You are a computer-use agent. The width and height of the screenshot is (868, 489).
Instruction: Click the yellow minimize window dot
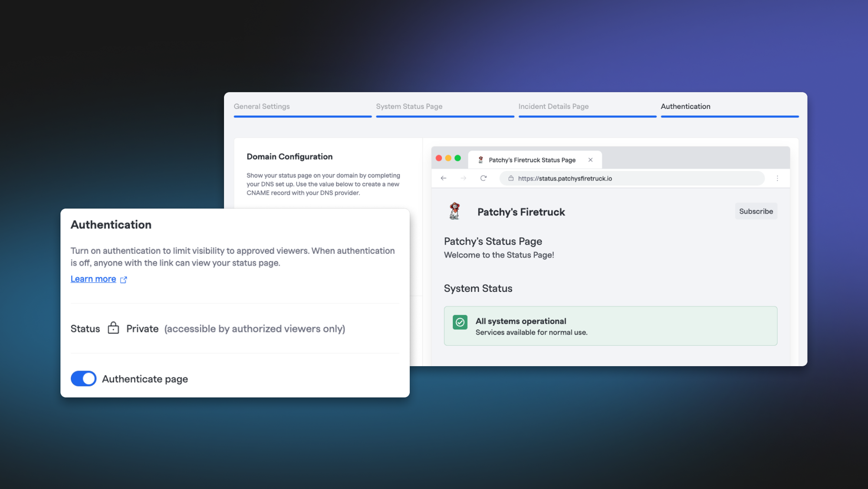coord(448,158)
